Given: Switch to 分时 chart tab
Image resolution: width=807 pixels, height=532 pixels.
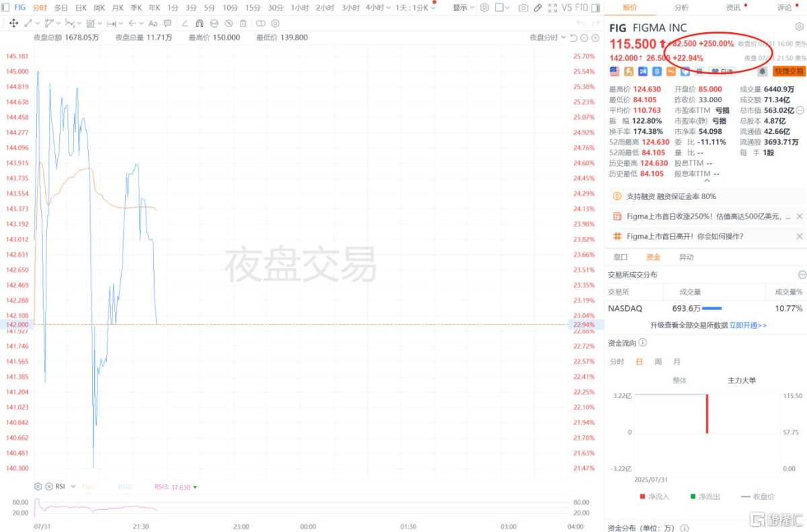Looking at the screenshot, I should pyautogui.click(x=40, y=7).
